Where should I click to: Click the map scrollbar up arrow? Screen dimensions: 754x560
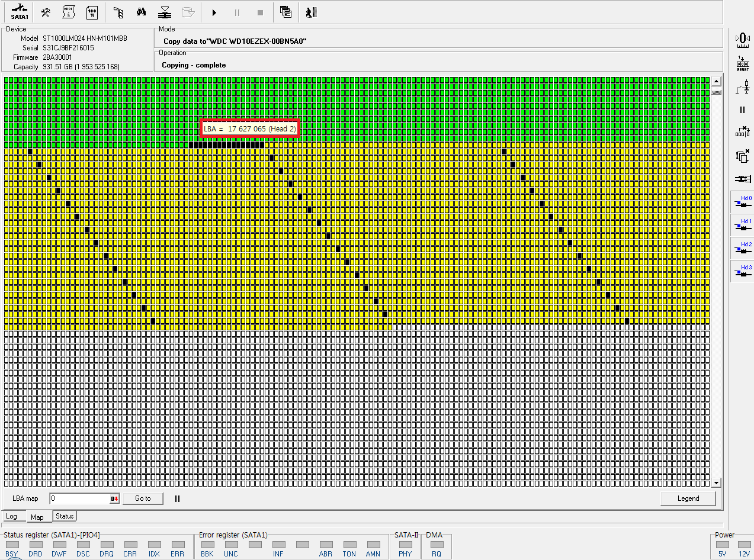[716, 82]
